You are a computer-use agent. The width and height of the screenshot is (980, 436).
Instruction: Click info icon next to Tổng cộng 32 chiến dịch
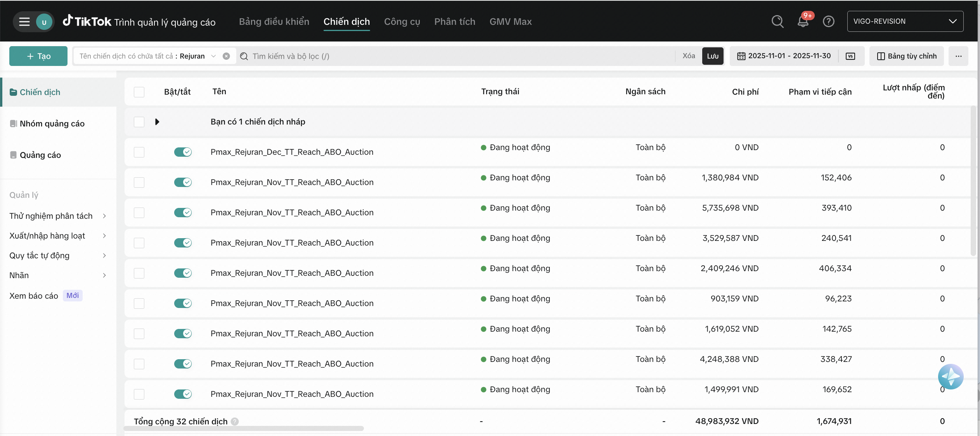tap(235, 421)
